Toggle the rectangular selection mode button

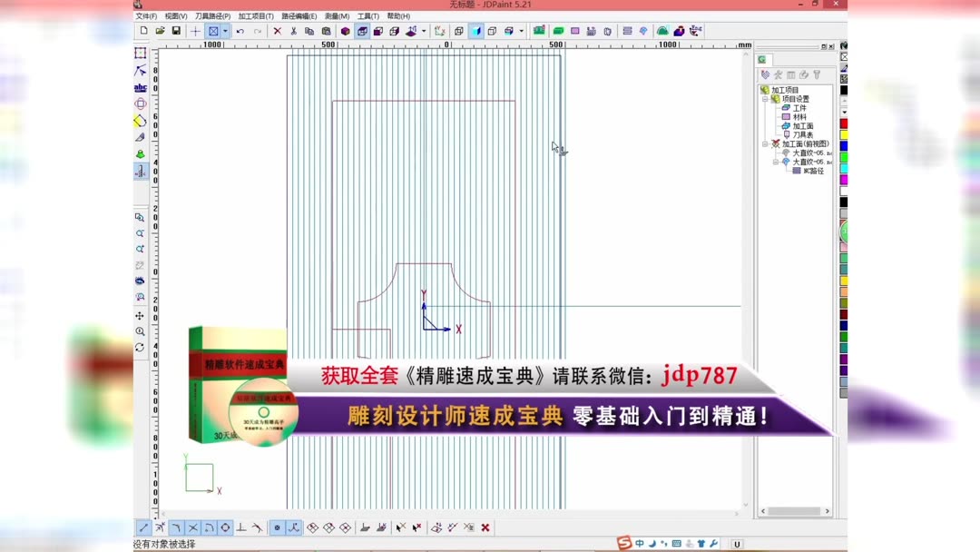[213, 30]
